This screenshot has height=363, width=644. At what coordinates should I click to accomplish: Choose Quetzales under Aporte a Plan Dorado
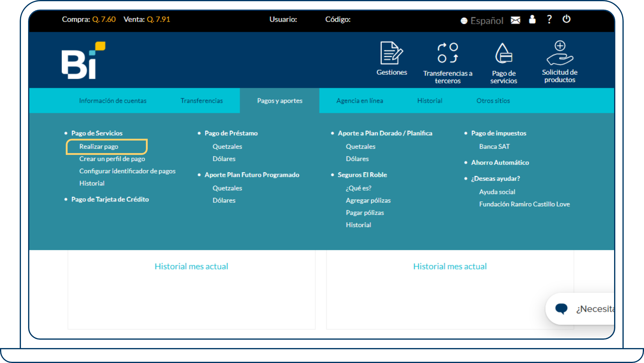pyautogui.click(x=361, y=147)
